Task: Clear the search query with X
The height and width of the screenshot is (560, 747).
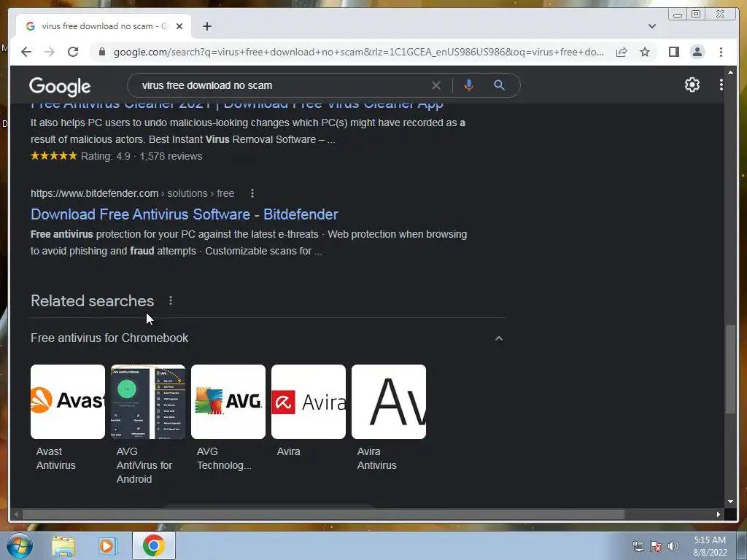Action: pos(436,85)
